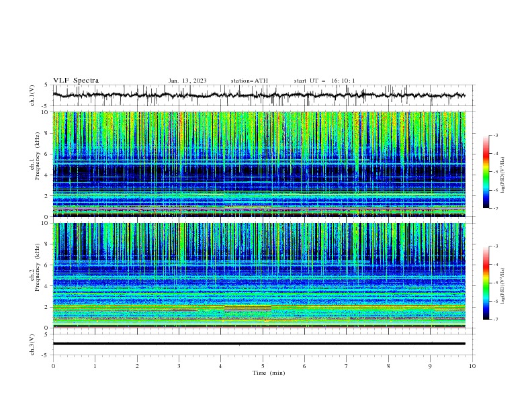
Task: Click time axis tick label "7"
Action: click(347, 366)
